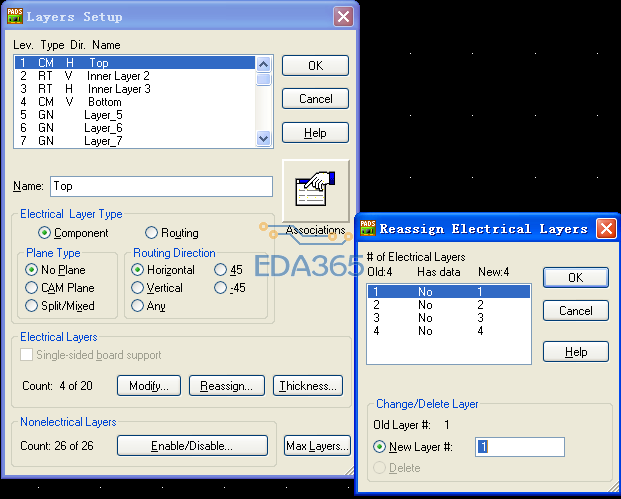
Task: Click the layer Name input field
Action: click(x=162, y=186)
